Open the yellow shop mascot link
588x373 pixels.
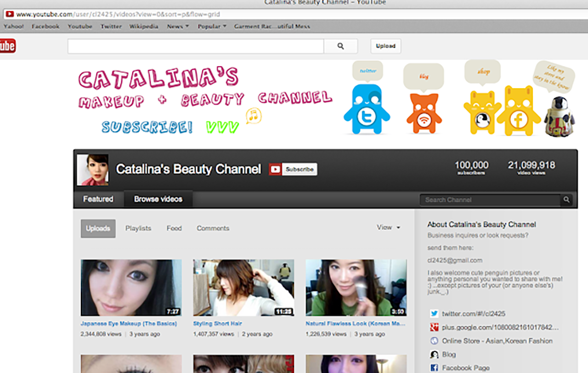(x=481, y=112)
